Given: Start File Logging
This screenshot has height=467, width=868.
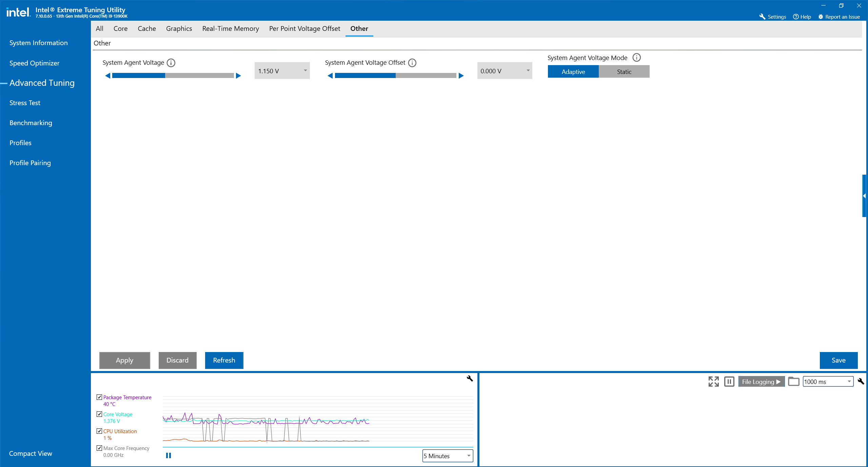Looking at the screenshot, I should [762, 382].
